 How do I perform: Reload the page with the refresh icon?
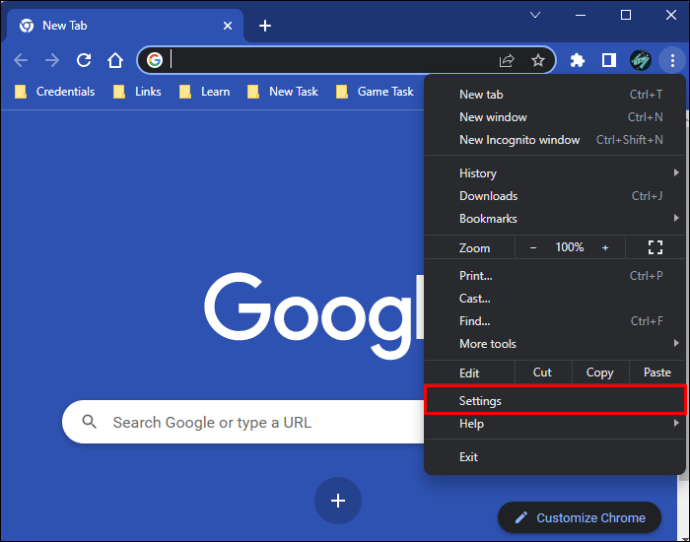(x=84, y=60)
